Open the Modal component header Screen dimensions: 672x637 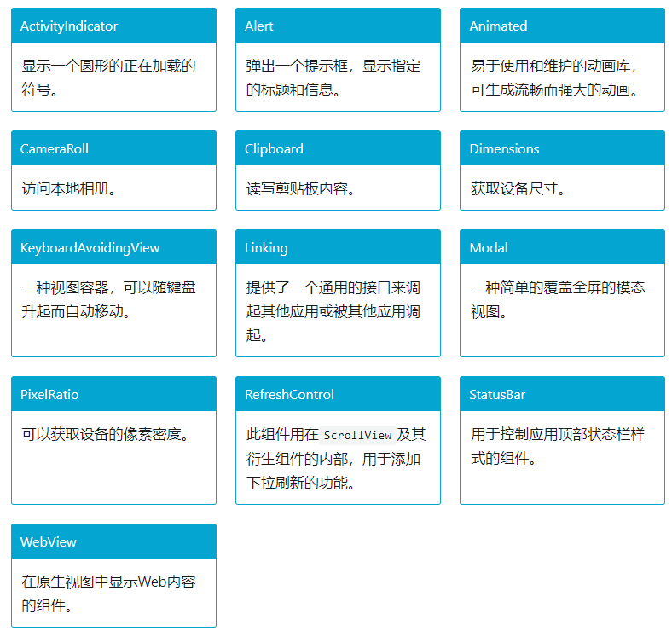[x=562, y=247]
